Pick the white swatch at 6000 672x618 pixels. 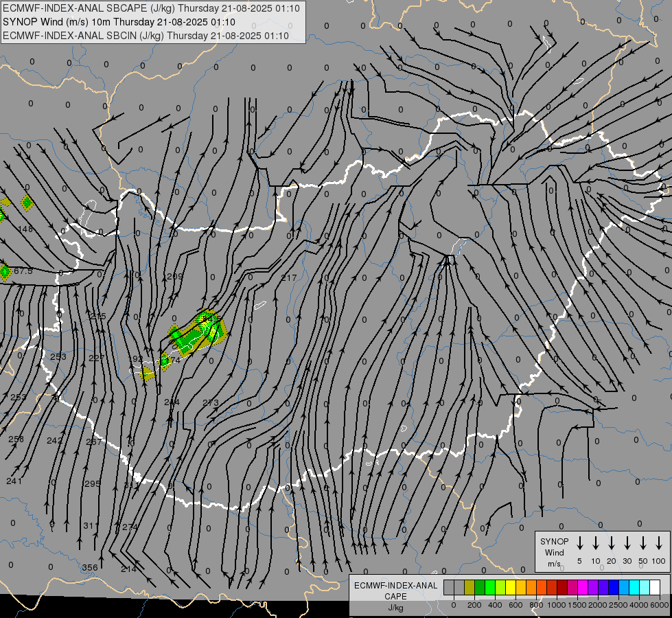click(x=654, y=587)
